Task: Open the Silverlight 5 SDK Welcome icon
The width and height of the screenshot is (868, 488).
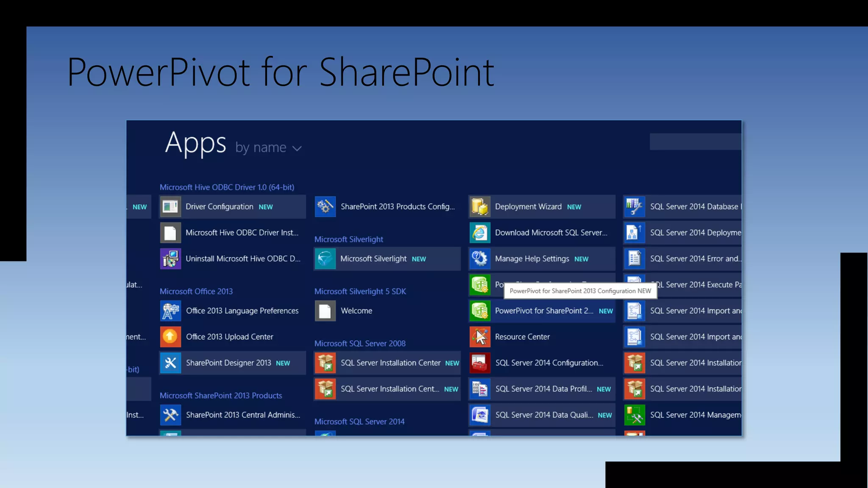Action: [325, 311]
